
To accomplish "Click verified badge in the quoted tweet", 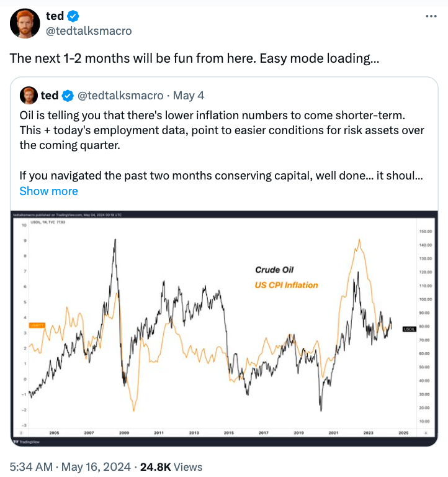I will tap(68, 96).
